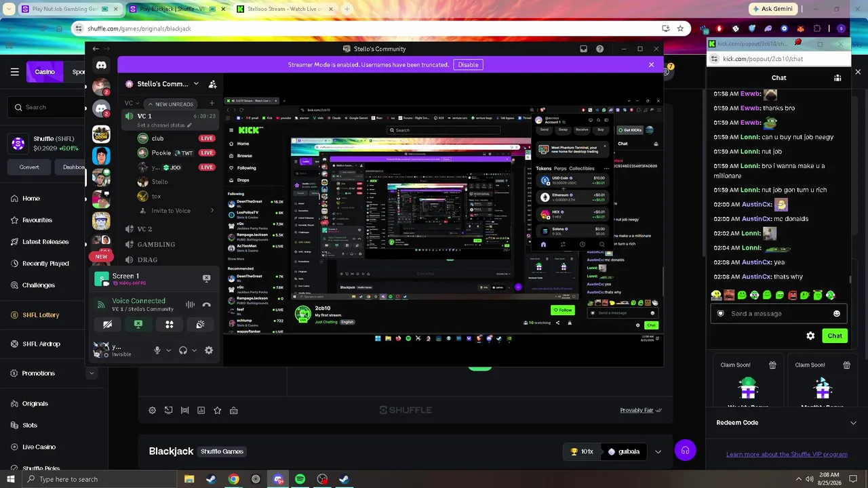The image size is (868, 488).
Task: Expand the Promotions sidebar section
Action: pos(92,373)
